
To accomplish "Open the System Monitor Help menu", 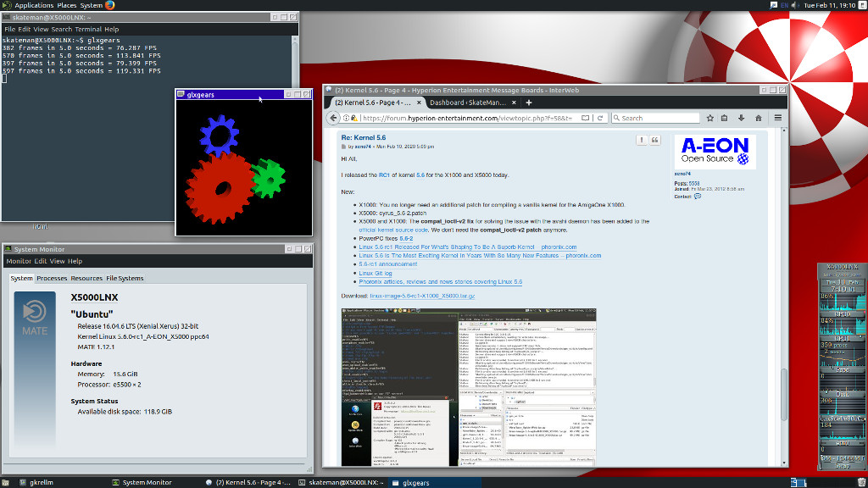I will coord(75,261).
